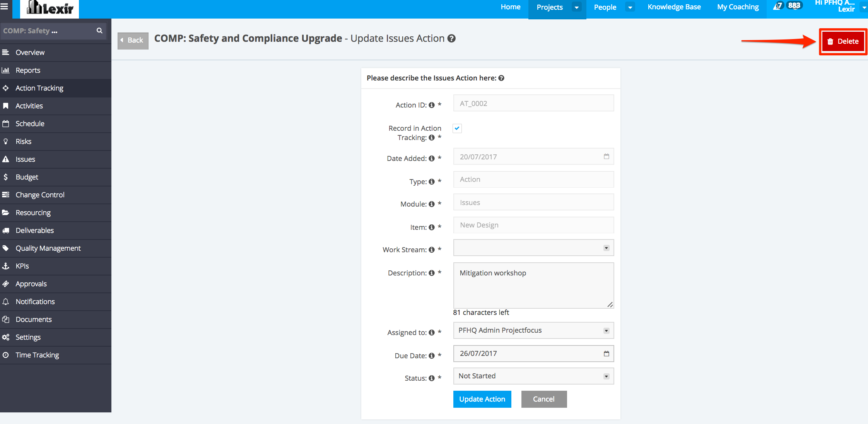Click the help icon beside page title
The width and height of the screenshot is (868, 424).
[x=451, y=39]
